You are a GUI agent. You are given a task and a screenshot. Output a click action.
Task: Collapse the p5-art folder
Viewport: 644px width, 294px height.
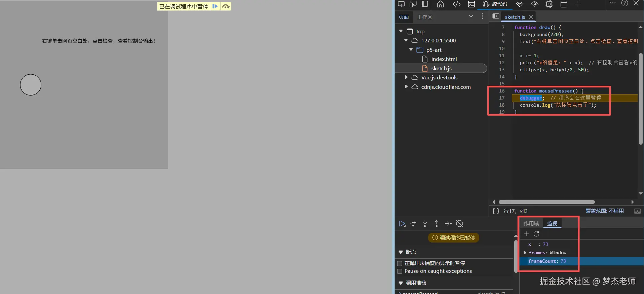[x=411, y=49]
